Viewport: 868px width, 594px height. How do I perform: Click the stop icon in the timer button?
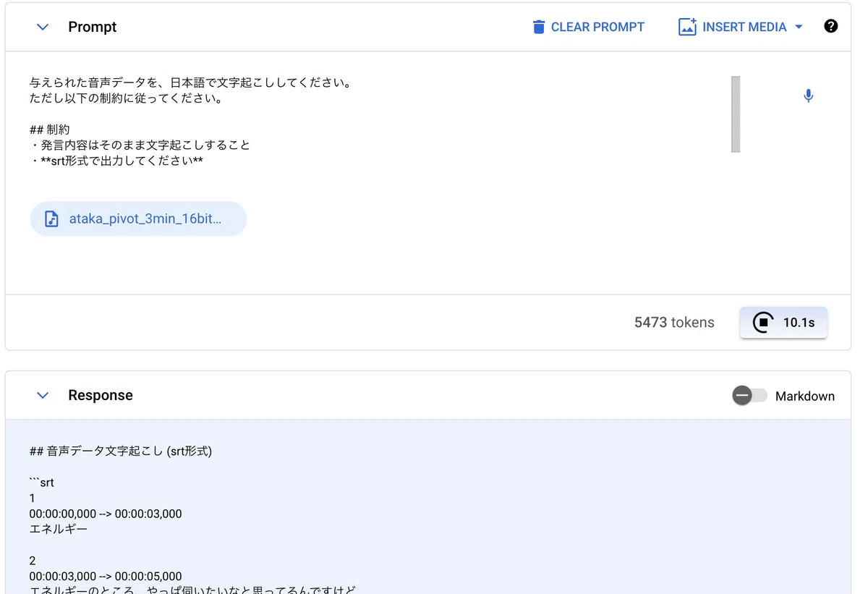[x=763, y=323]
